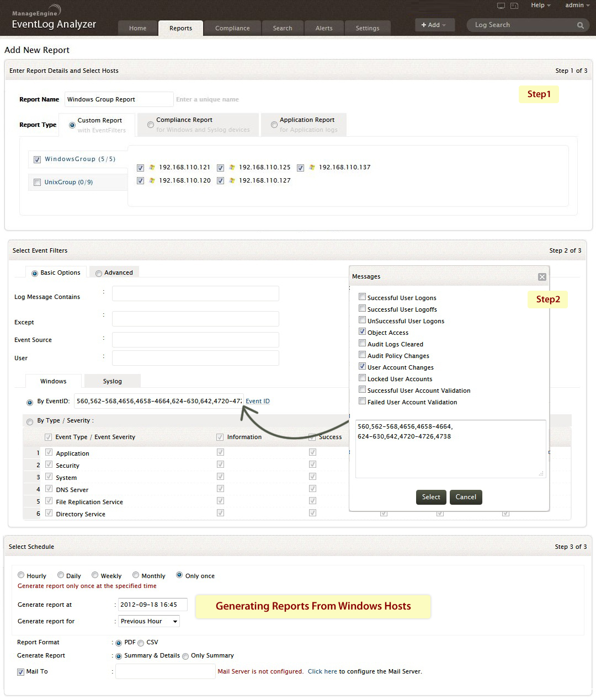Viewport: 596px width, 700px height.
Task: Expand the Add dropdown menu
Action: 434,25
